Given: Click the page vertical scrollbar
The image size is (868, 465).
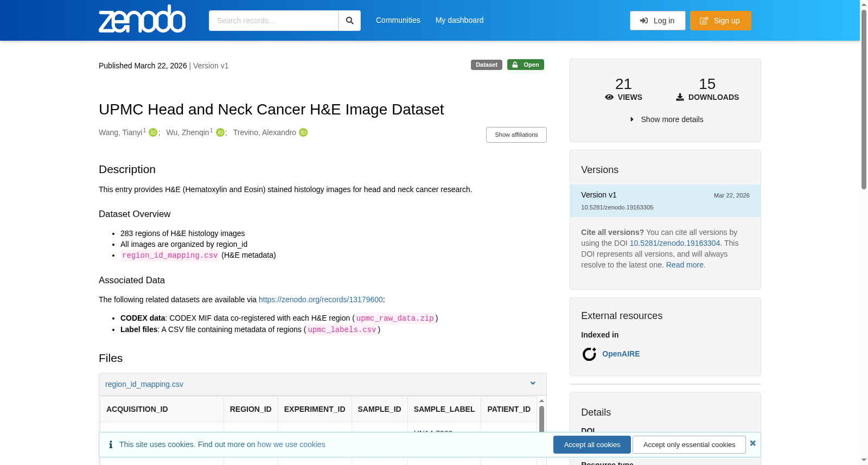Looking at the screenshot, I should click(864, 98).
